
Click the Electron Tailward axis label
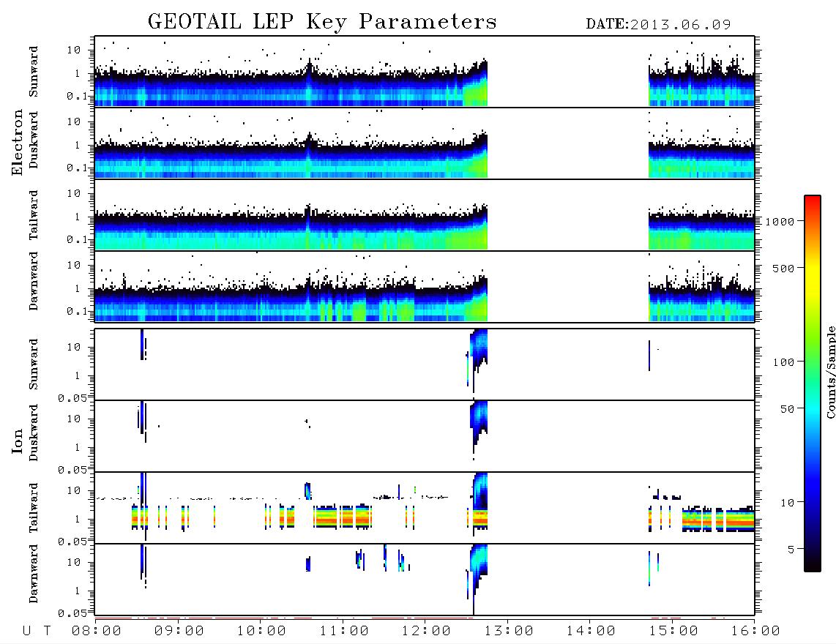(x=34, y=215)
